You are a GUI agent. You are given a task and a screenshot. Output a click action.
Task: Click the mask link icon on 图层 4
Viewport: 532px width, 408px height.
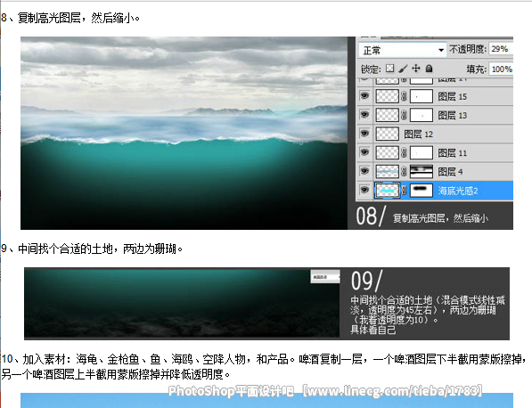click(404, 171)
